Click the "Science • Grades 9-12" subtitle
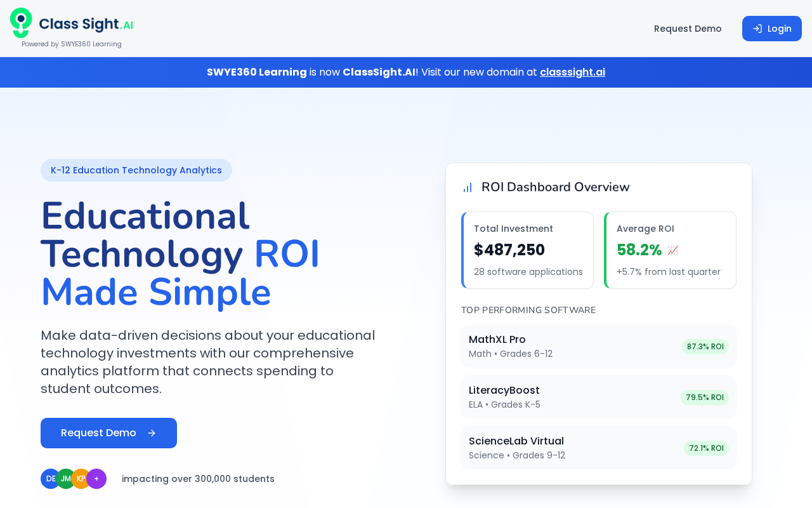Screen dimensions: 812x508 pos(517,455)
